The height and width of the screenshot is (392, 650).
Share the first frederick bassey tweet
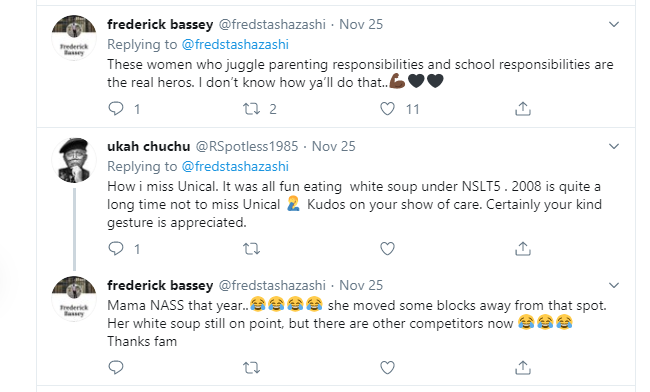pyautogui.click(x=523, y=109)
